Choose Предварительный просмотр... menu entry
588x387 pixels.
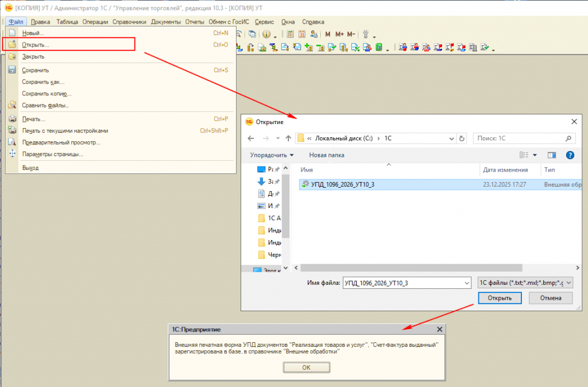pos(61,142)
